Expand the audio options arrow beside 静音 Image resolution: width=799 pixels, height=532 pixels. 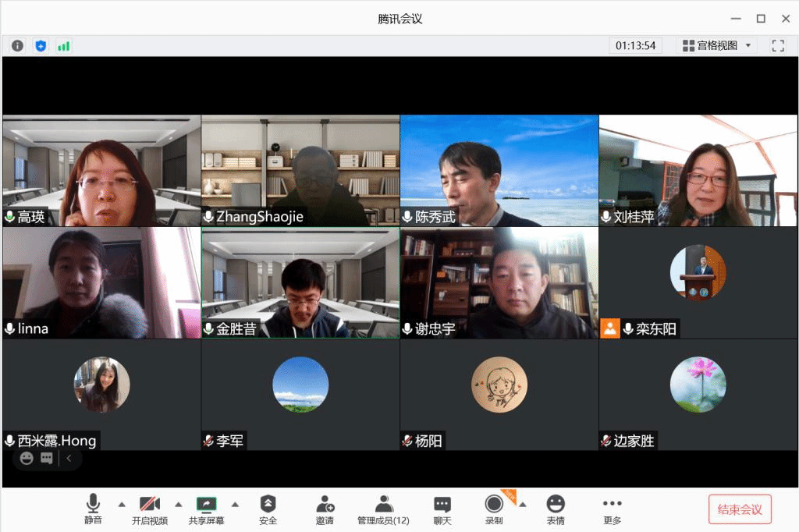coord(121,505)
